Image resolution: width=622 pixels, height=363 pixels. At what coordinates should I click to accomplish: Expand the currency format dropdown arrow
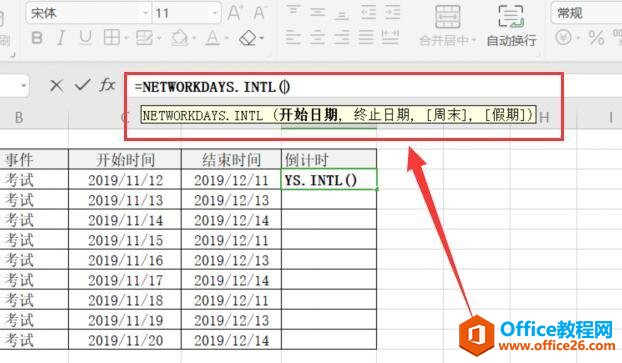tap(578, 38)
